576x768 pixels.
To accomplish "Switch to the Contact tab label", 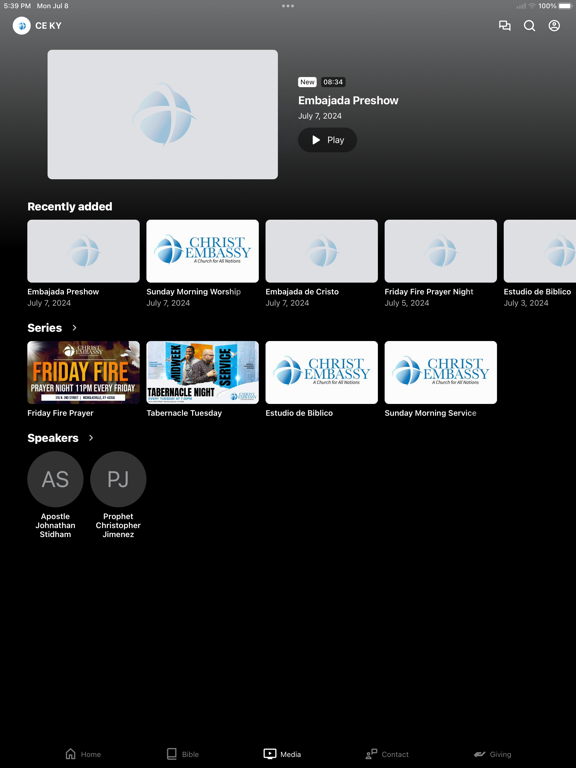I will click(395, 754).
